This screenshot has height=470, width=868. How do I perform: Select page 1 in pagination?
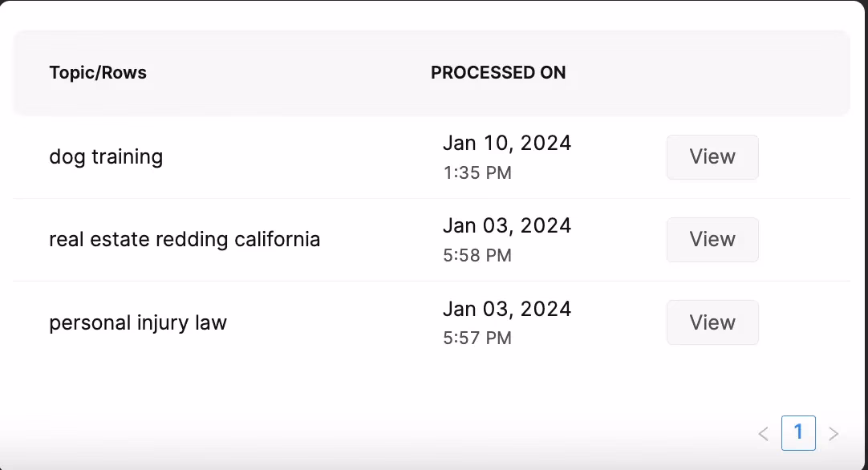[x=798, y=433]
